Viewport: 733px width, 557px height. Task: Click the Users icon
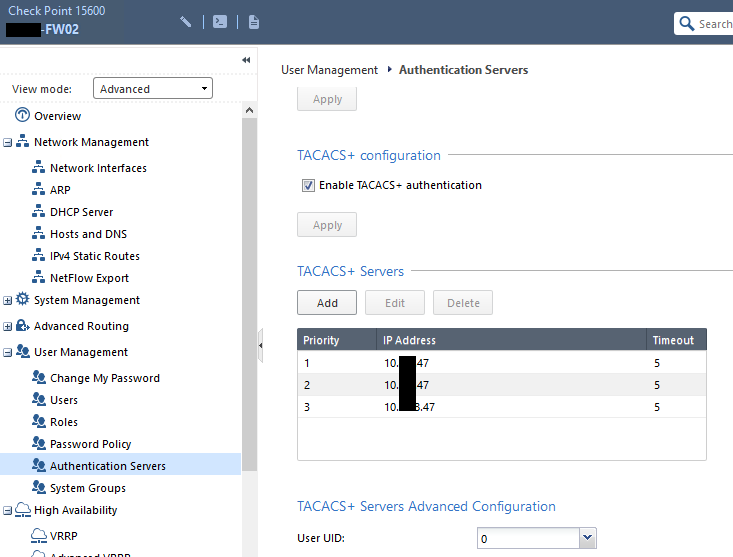coord(39,399)
